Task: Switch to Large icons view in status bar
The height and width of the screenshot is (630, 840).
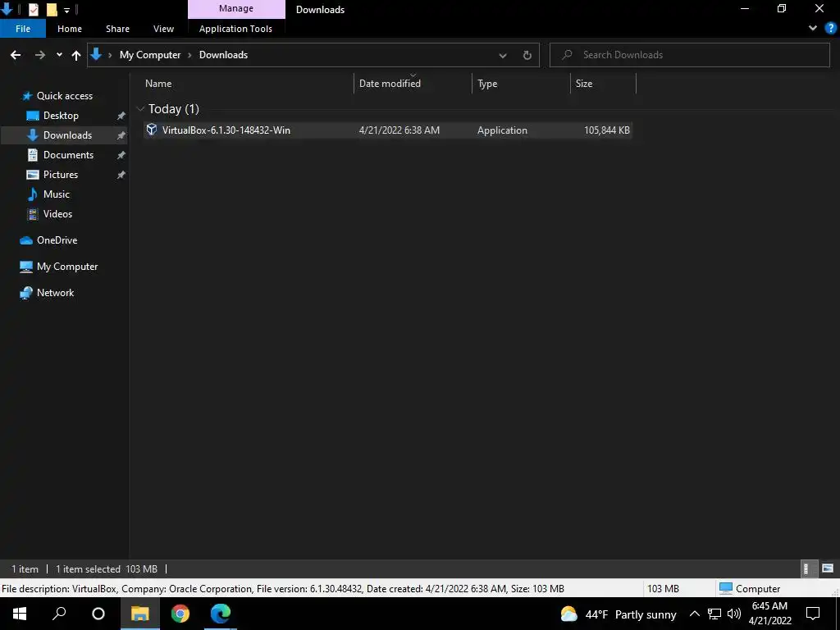Action: [x=828, y=568]
